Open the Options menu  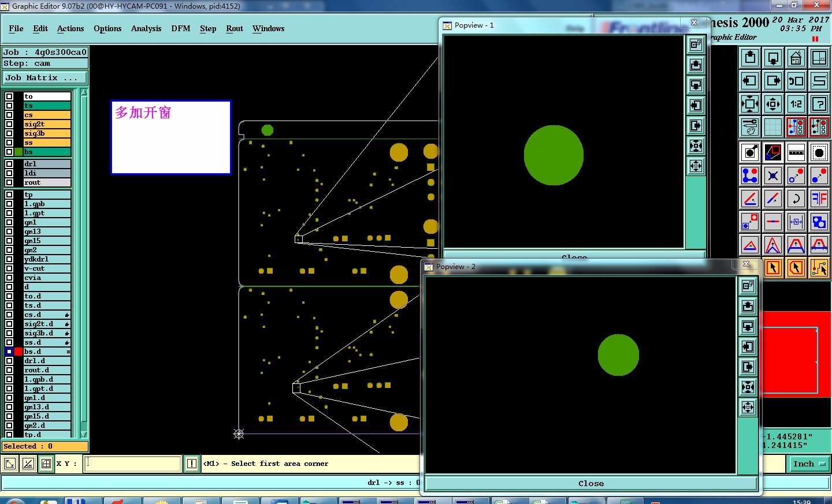point(107,28)
